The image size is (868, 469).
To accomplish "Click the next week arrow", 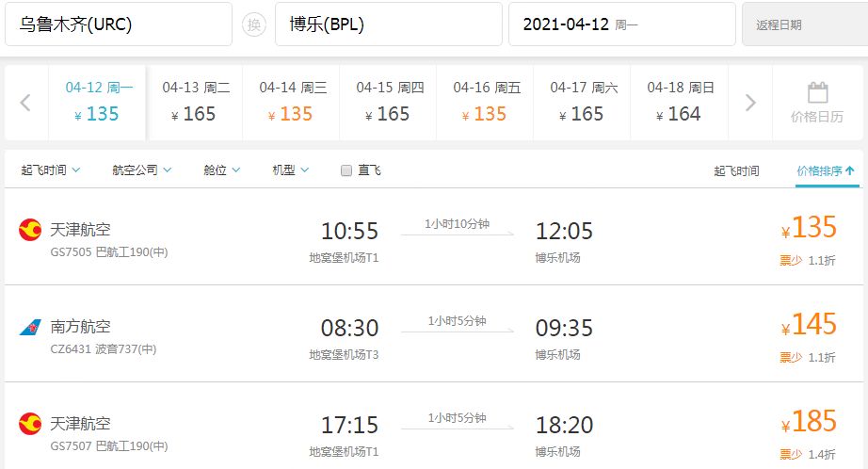I will pyautogui.click(x=750, y=103).
